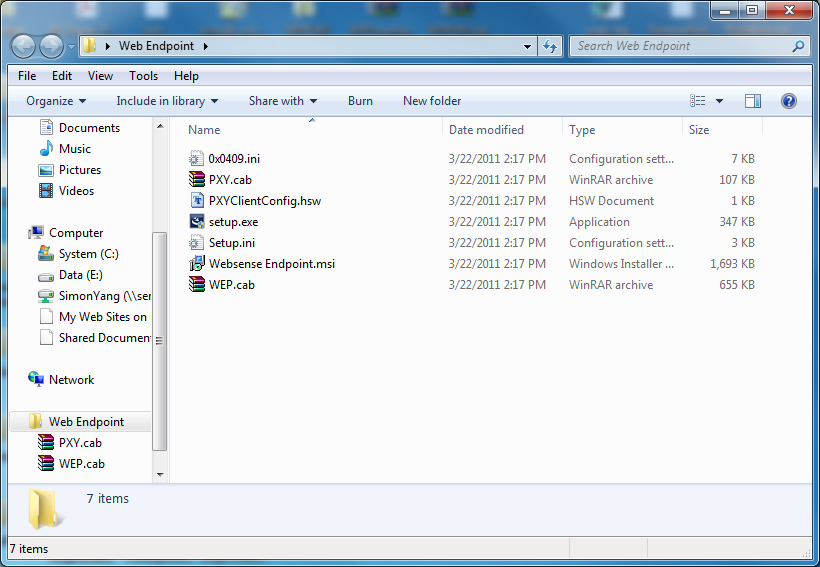This screenshot has width=820, height=567.
Task: Open the File menu
Action: pyautogui.click(x=27, y=76)
